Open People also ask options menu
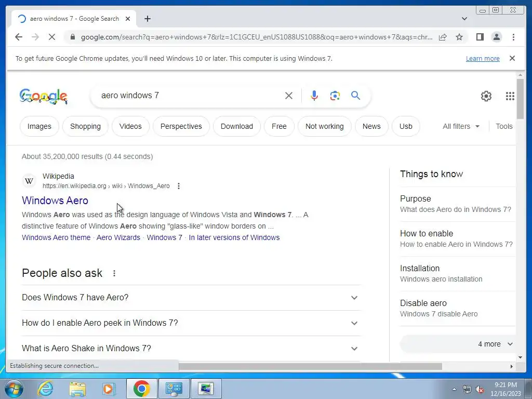Viewport: 532px width, 399px height. pyautogui.click(x=114, y=273)
